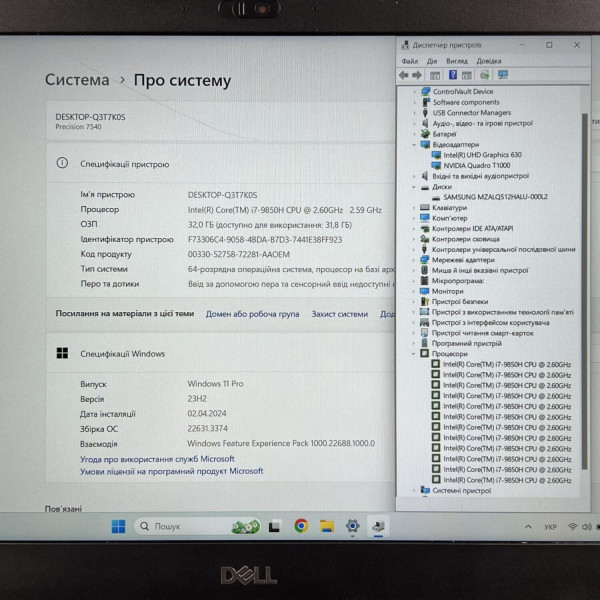Click the printer icon in Device Manager toolbar

click(485, 75)
